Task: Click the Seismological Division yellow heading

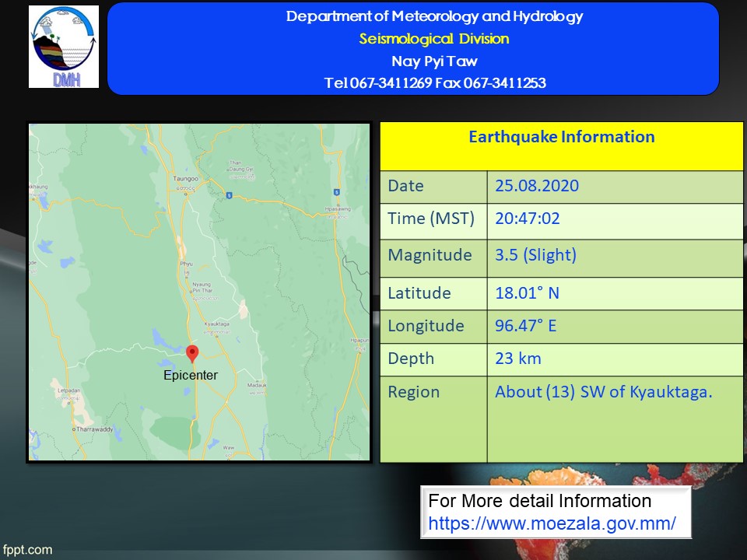Action: pyautogui.click(x=434, y=39)
